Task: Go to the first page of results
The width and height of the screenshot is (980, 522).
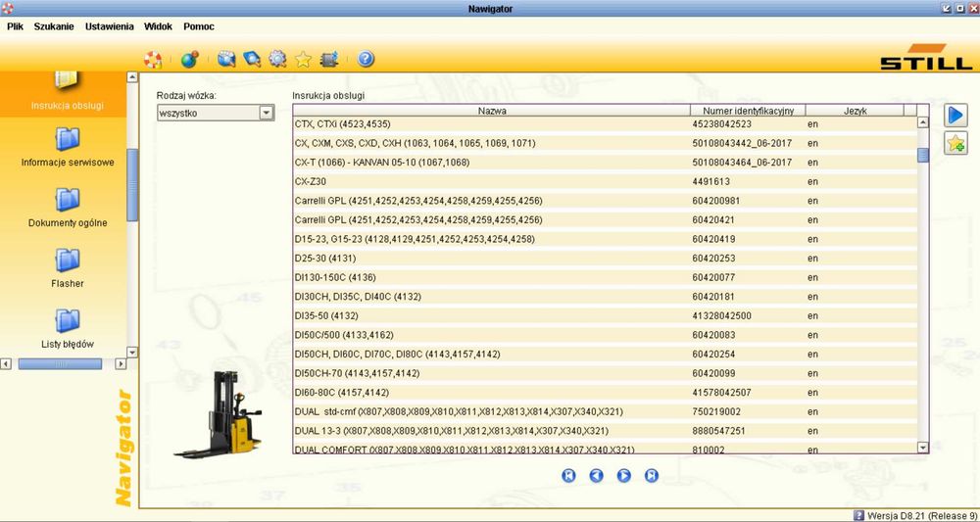Action: coord(568,476)
